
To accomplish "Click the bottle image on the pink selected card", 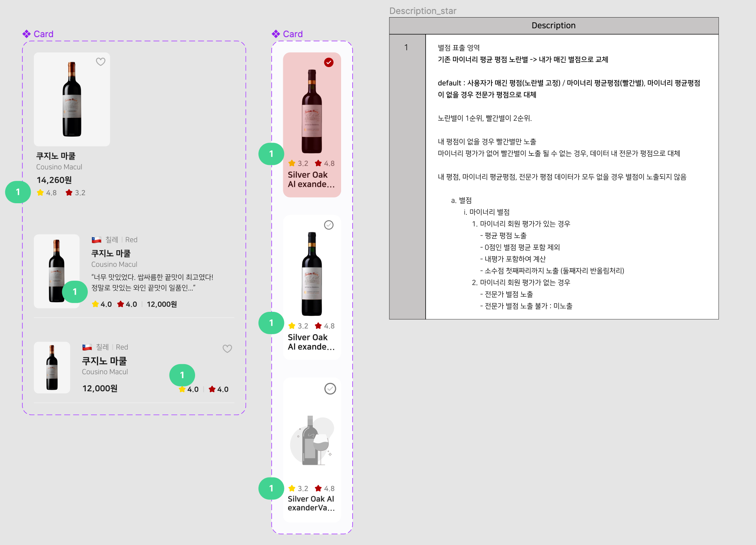I will (x=312, y=111).
